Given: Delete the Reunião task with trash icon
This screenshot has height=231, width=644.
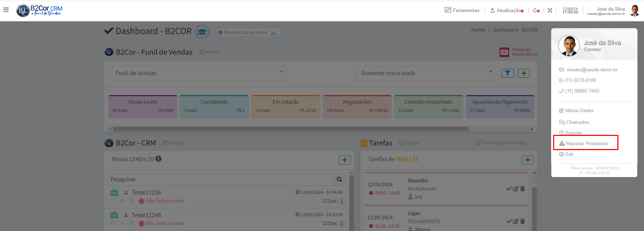Looking at the screenshot, I should (x=523, y=189).
